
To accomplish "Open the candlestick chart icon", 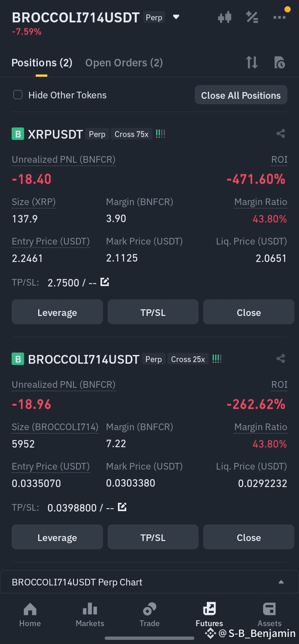I will coord(225,17).
